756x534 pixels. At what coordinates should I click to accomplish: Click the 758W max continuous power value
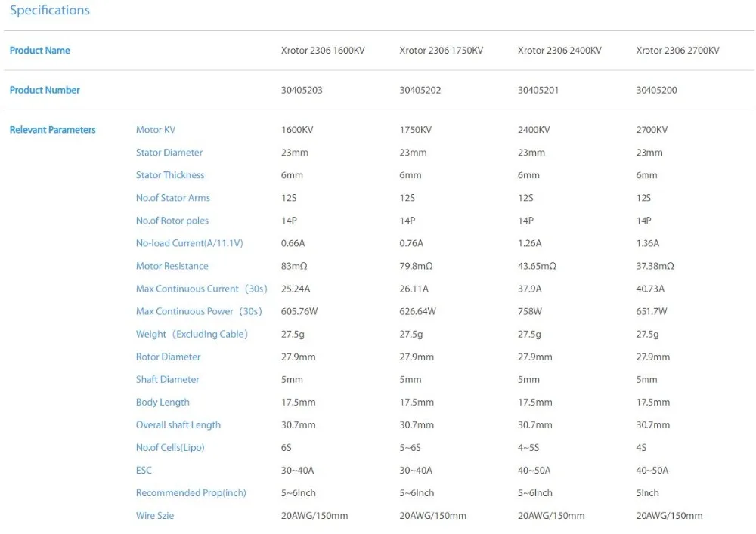[x=529, y=311]
